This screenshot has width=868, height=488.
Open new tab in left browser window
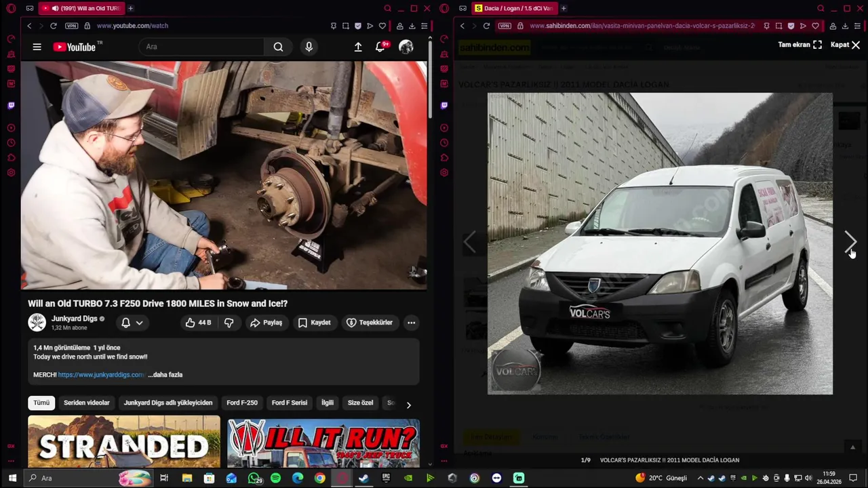130,8
